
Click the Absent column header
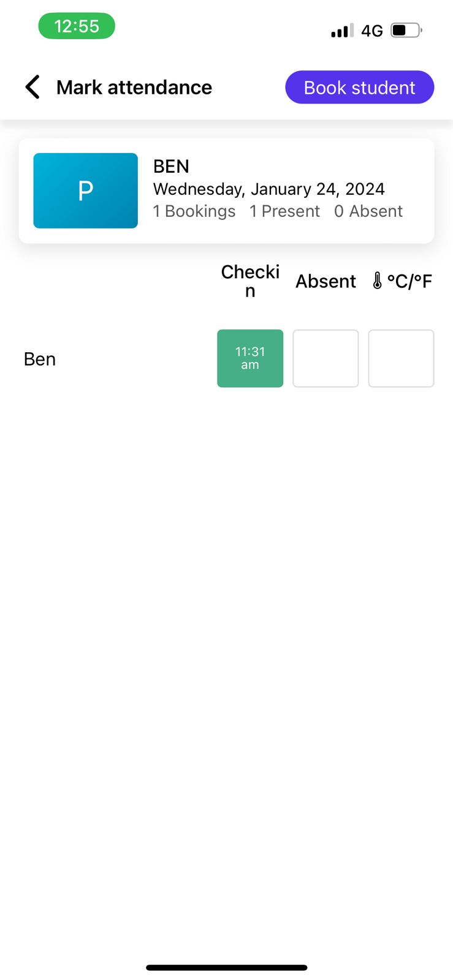(325, 281)
